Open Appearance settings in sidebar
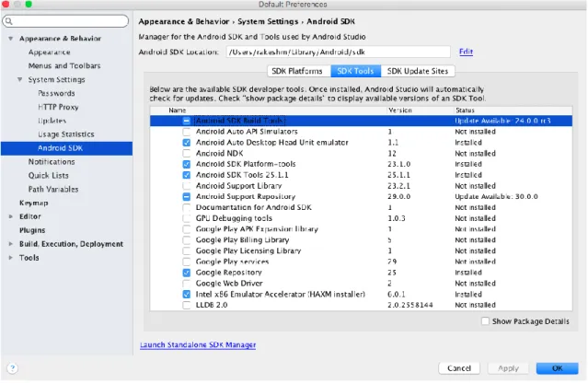Viewport: 588px width, 384px height. pyautogui.click(x=50, y=52)
